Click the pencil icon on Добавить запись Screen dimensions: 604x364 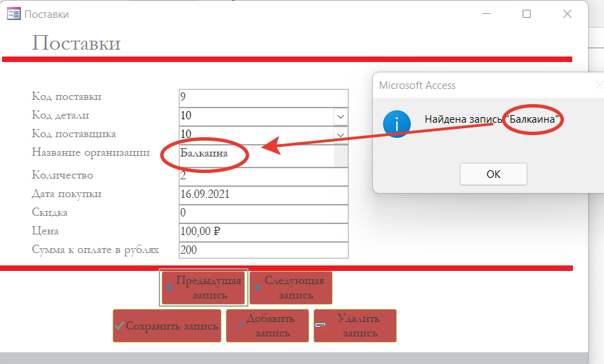[x=240, y=325]
